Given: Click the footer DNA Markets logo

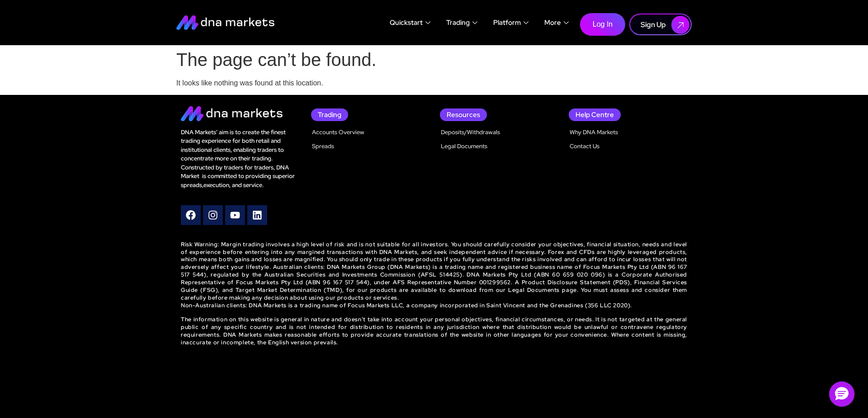Looking at the screenshot, I should pyautogui.click(x=231, y=113).
